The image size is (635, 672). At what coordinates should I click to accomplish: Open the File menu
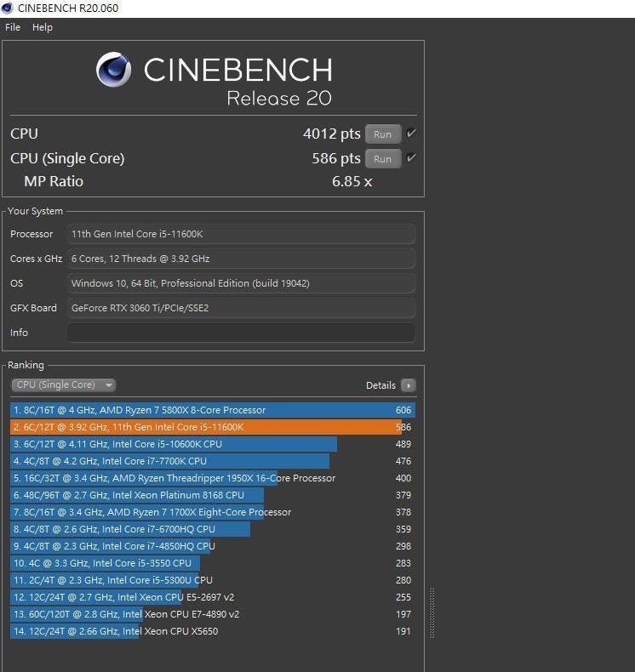point(13,27)
